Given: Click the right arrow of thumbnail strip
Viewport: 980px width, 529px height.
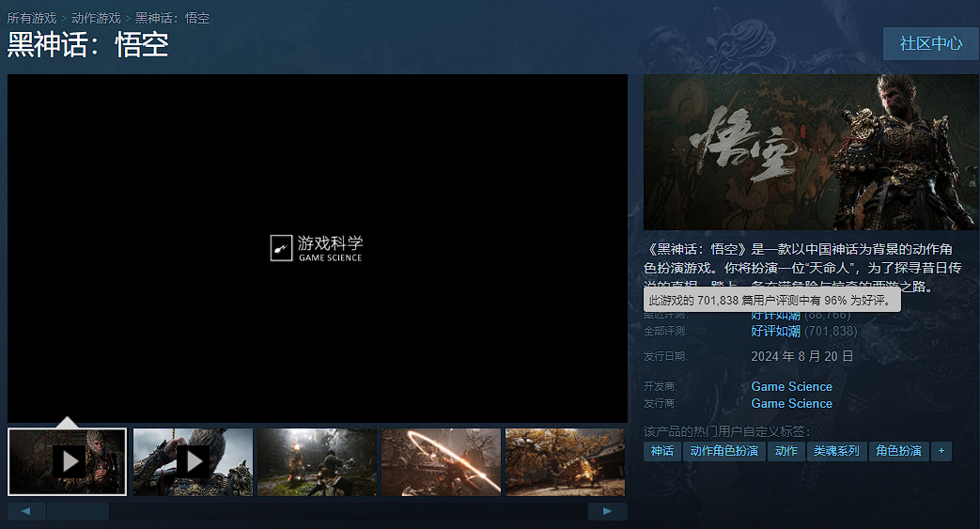Looking at the screenshot, I should (608, 511).
